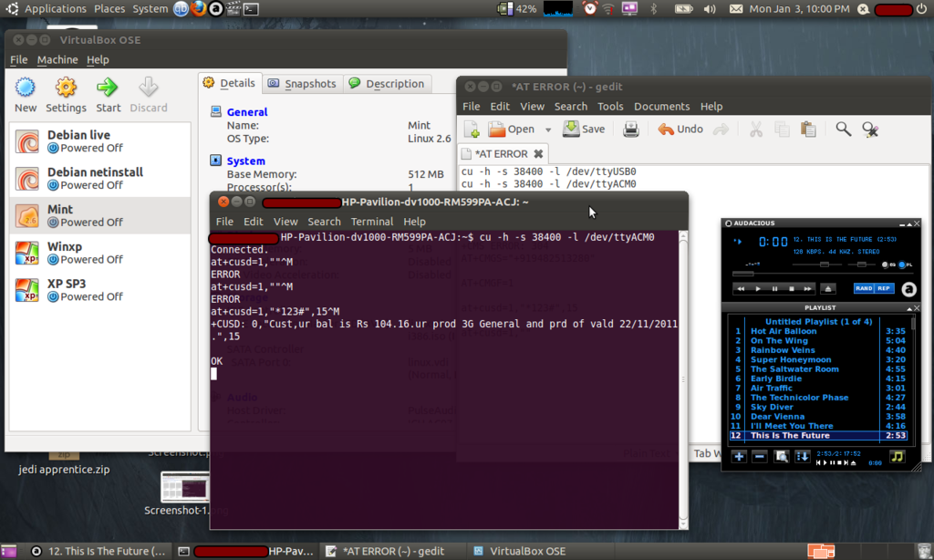Click the Paste icon in gedit toolbar
Viewport: 934px width, 560px height.
click(807, 130)
